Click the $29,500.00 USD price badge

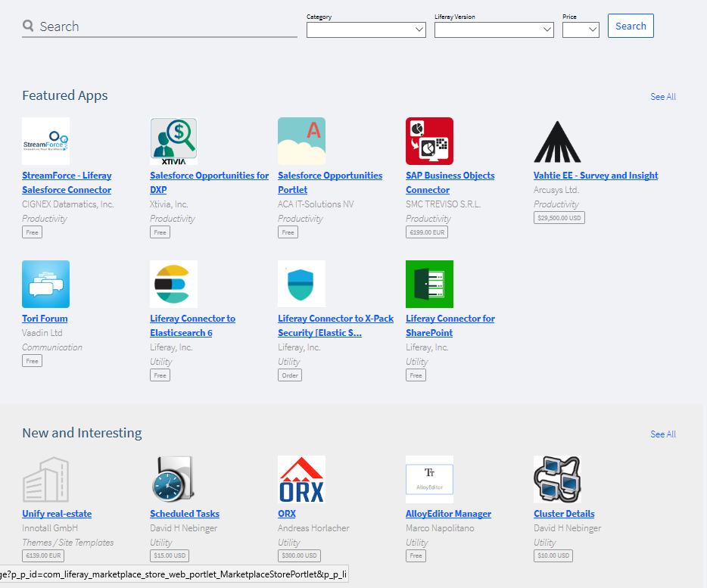(559, 218)
